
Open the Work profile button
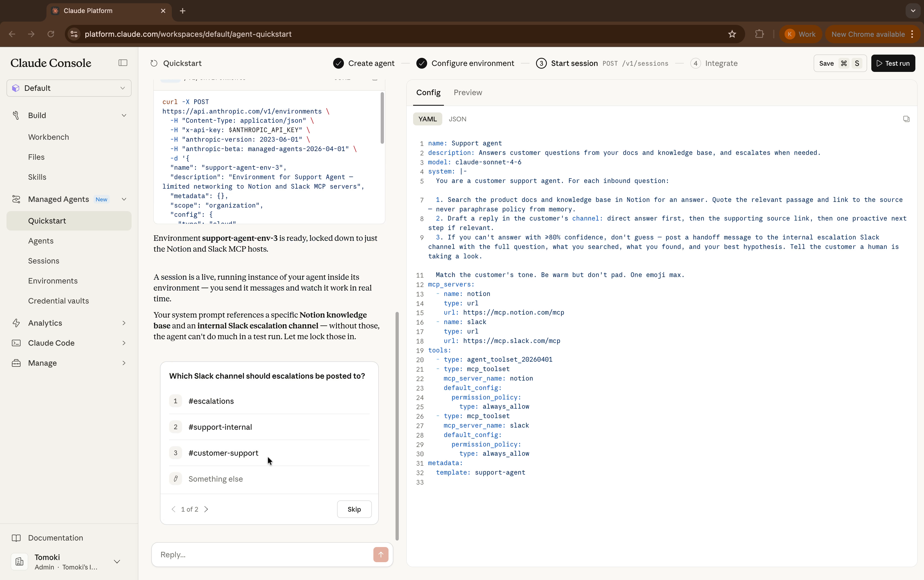(800, 34)
